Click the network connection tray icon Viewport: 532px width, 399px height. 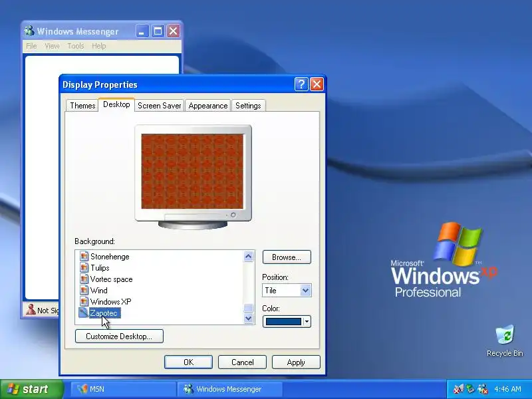point(470,389)
